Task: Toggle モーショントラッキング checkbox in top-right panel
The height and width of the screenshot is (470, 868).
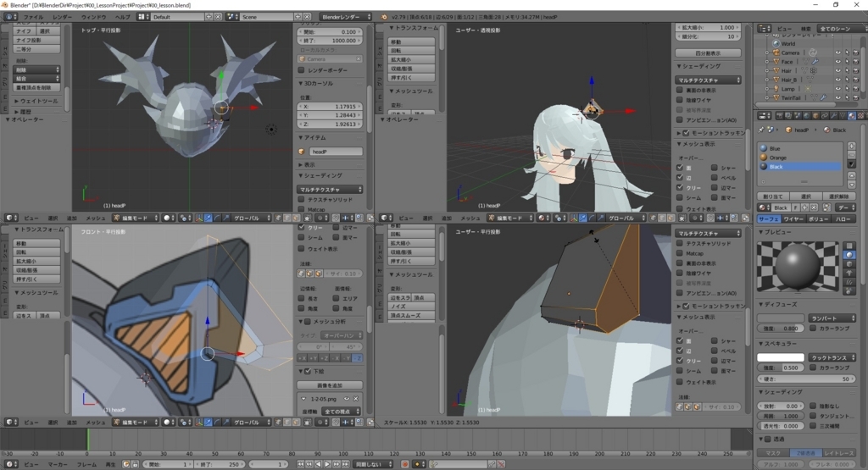Action: point(687,133)
